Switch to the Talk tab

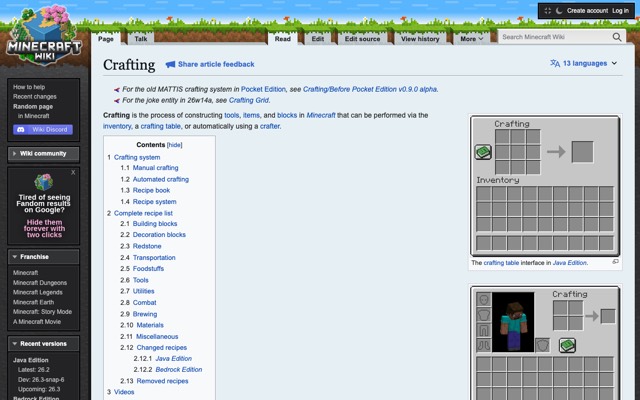coord(141,39)
